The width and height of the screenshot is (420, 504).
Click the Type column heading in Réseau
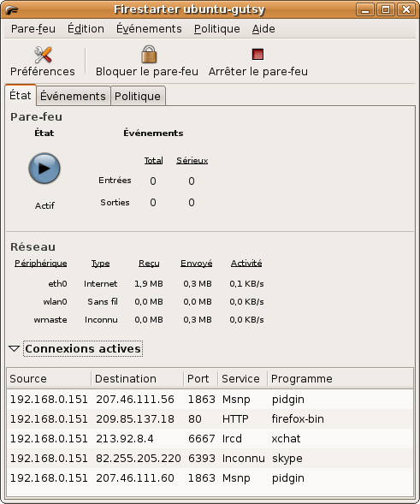tap(101, 264)
